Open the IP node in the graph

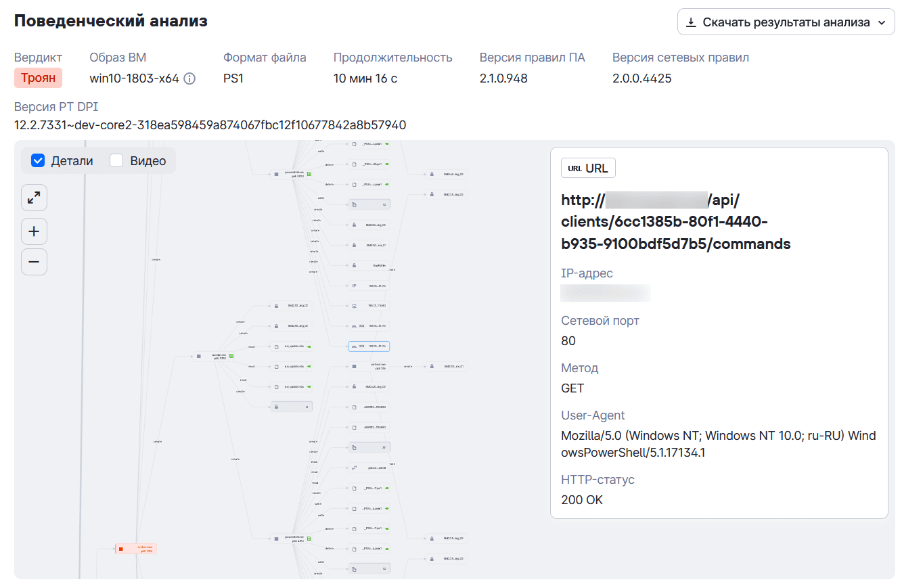click(369, 286)
